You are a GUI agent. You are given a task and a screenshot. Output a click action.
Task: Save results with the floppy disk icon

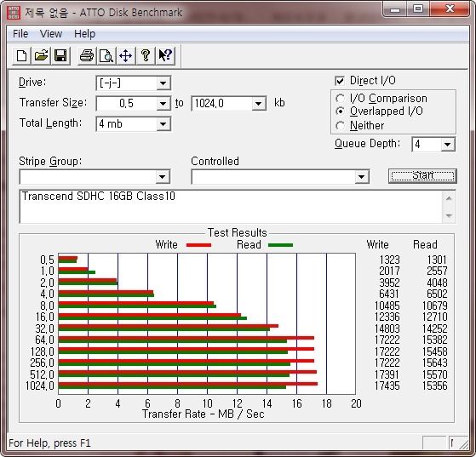click(x=60, y=56)
